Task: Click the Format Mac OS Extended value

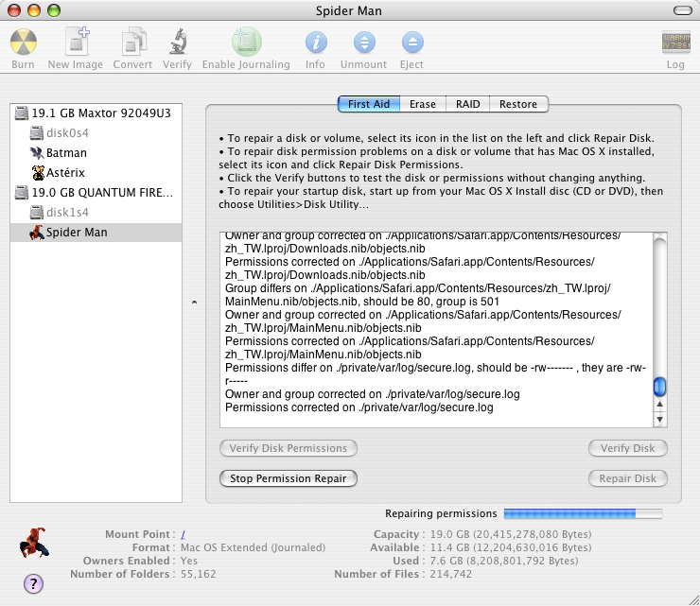Action: [253, 547]
